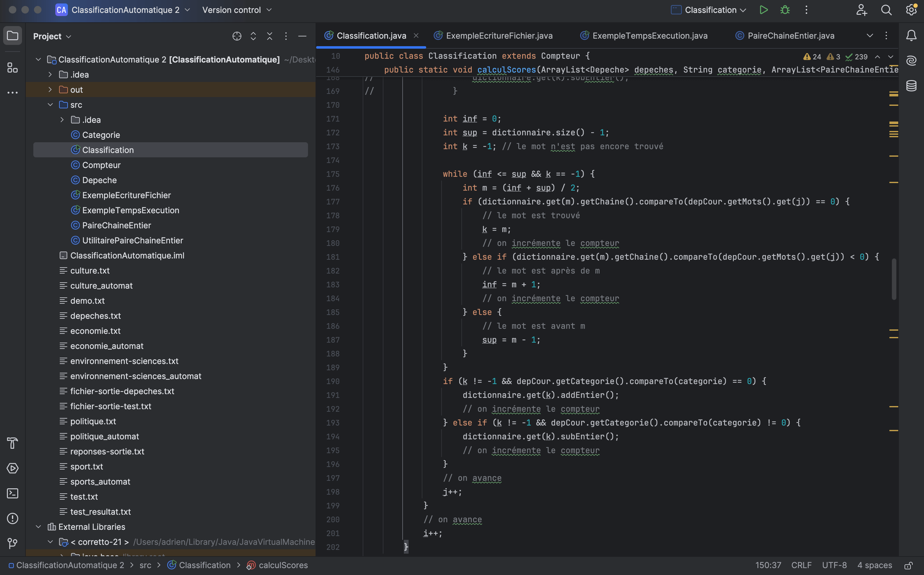Viewport: 924px width, 575px height.
Task: Select depeches.txt file in tree
Action: tap(95, 316)
